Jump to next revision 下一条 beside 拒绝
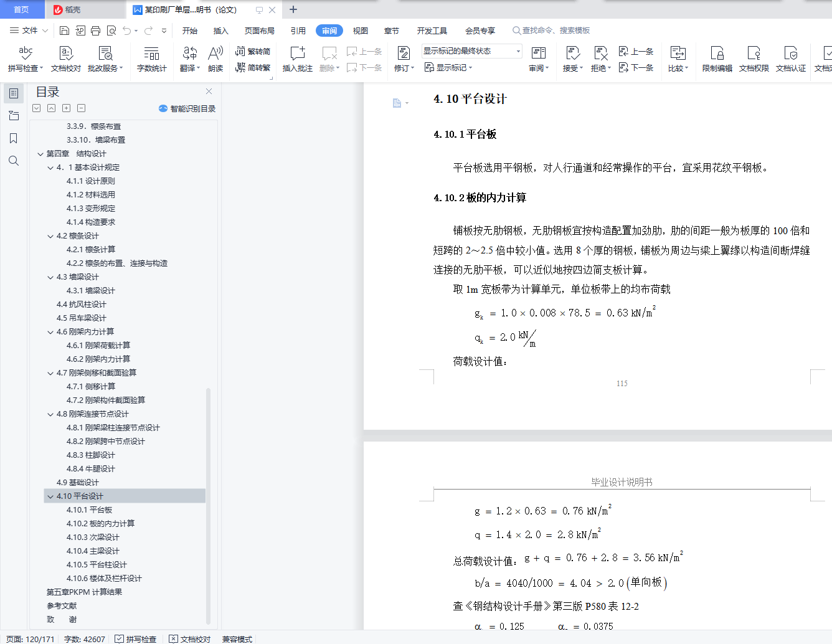This screenshot has height=644, width=832. tap(636, 67)
